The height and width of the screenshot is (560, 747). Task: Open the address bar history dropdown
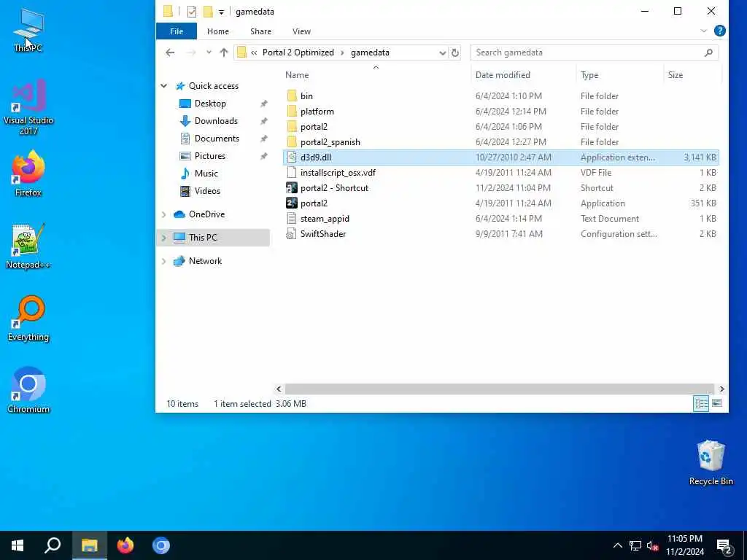pos(443,52)
